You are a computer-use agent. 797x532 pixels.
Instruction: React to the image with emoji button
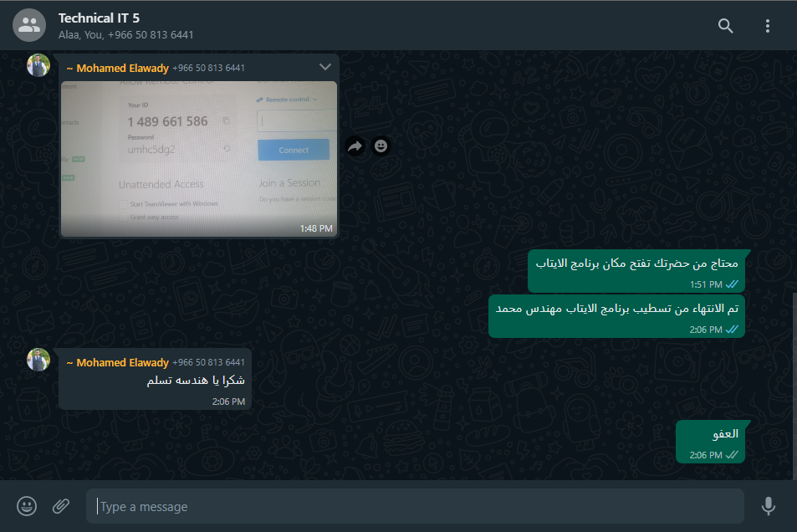(x=381, y=146)
